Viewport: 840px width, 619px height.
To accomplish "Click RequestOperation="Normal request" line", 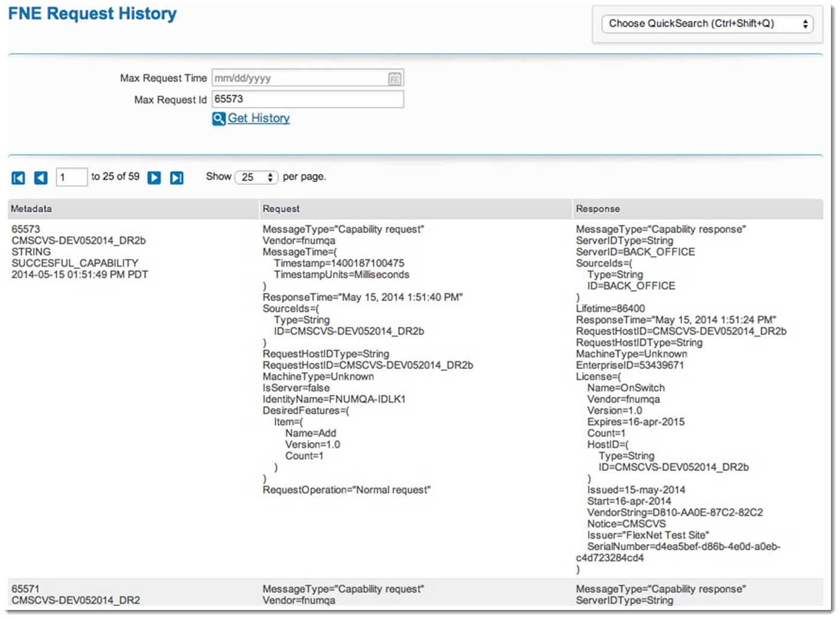I will (347, 490).
